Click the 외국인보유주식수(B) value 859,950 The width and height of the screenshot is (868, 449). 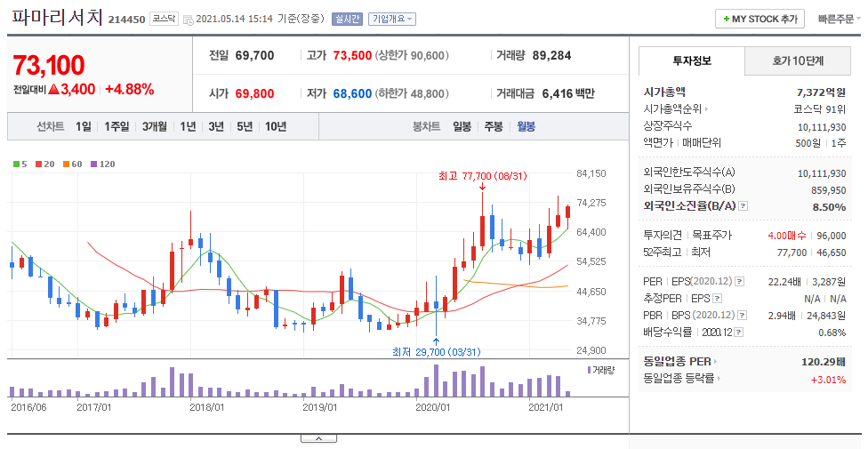829,190
